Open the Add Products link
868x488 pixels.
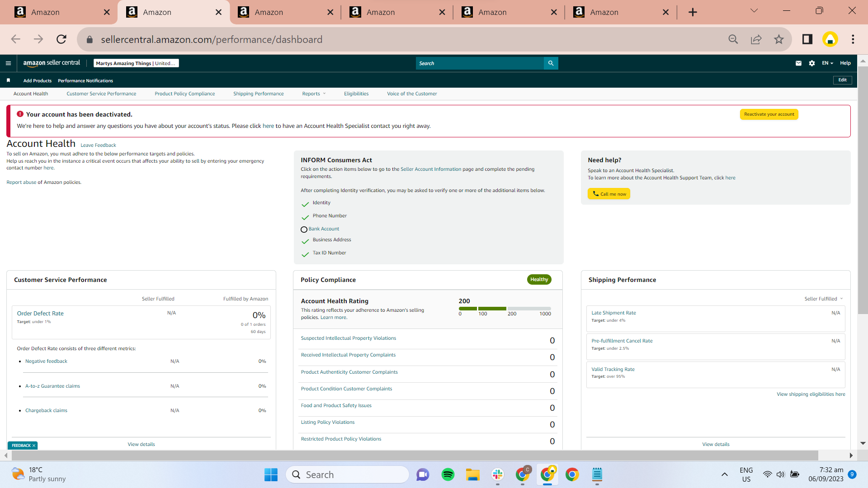[38, 80]
